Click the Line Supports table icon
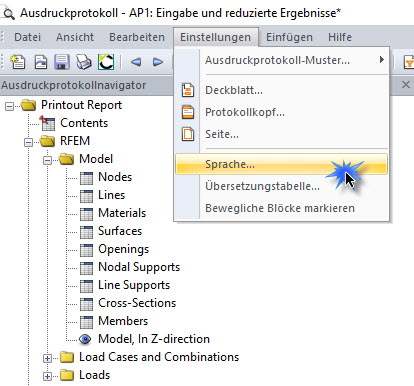Image resolution: width=414 pixels, height=386 pixels. tap(86, 285)
